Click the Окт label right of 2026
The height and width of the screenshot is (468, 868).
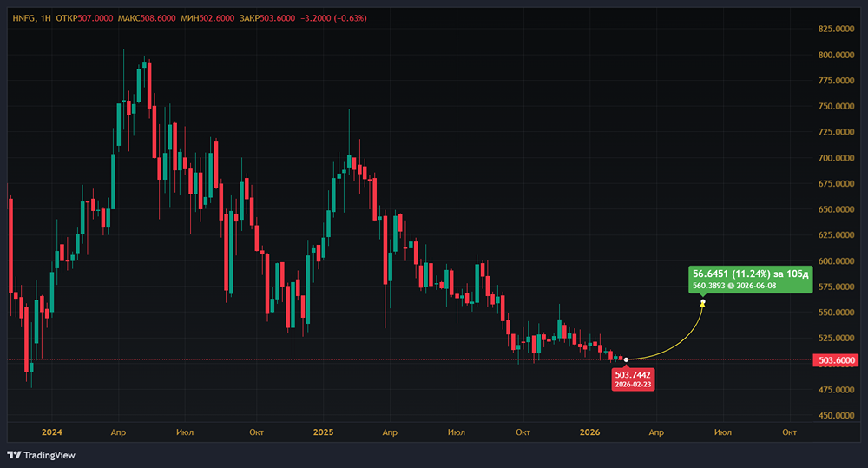[789, 432]
